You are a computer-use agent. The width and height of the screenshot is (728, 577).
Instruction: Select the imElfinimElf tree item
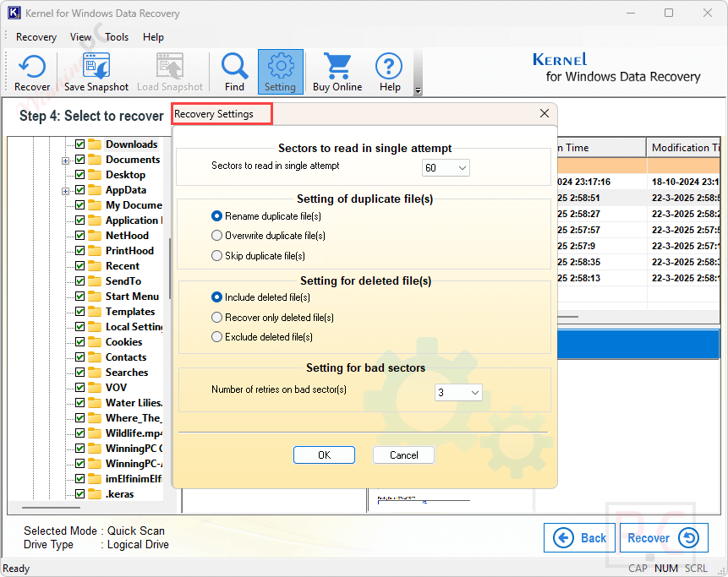click(x=134, y=479)
